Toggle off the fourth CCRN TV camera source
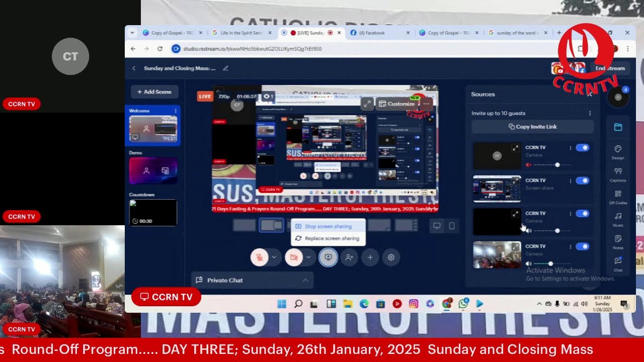Screen dimensions: 644x362 (583, 246)
